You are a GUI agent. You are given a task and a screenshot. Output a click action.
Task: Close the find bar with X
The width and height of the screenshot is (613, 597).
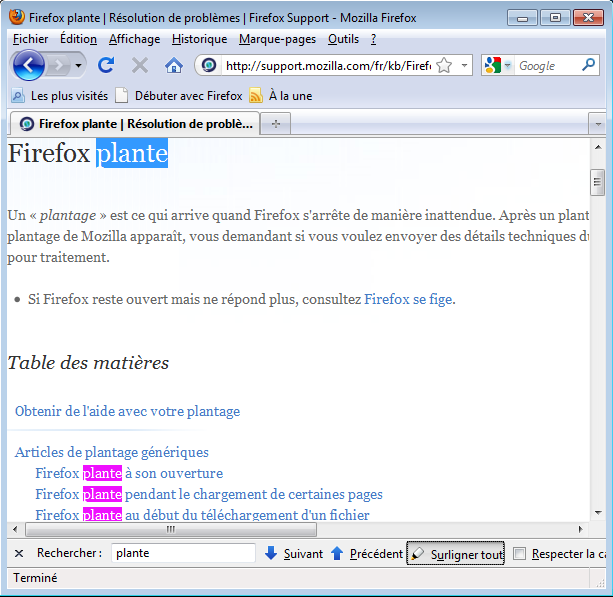[x=19, y=553]
